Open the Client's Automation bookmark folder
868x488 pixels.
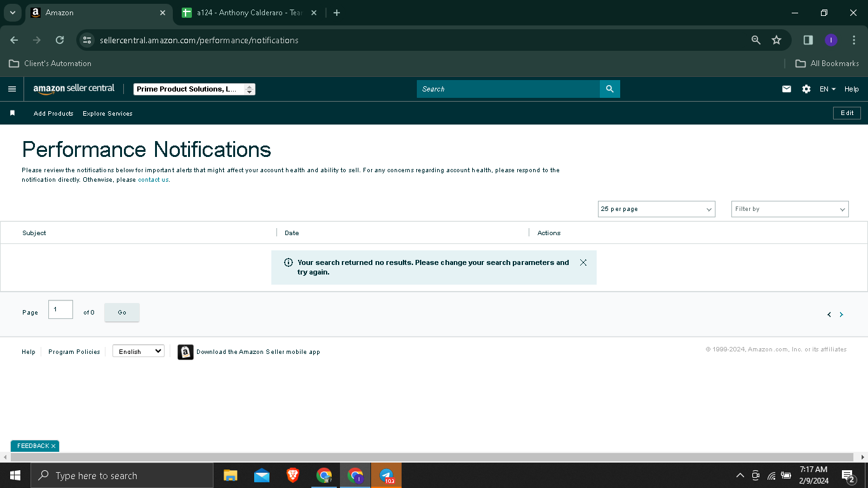click(x=50, y=64)
